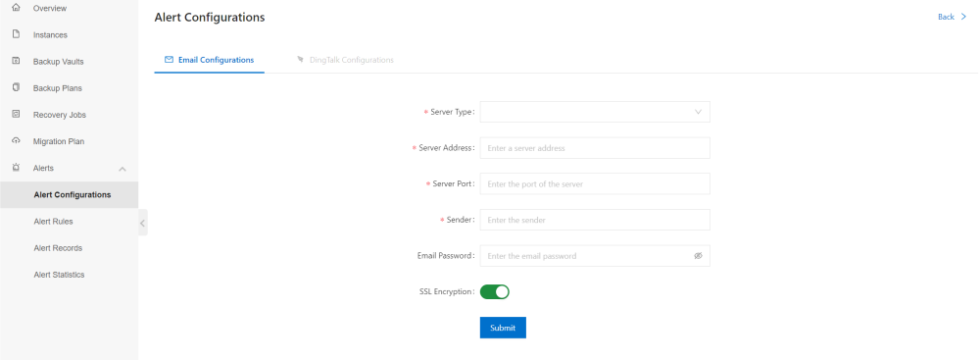Click the Sender field label
This screenshot has height=360, width=980.
tap(461, 220)
